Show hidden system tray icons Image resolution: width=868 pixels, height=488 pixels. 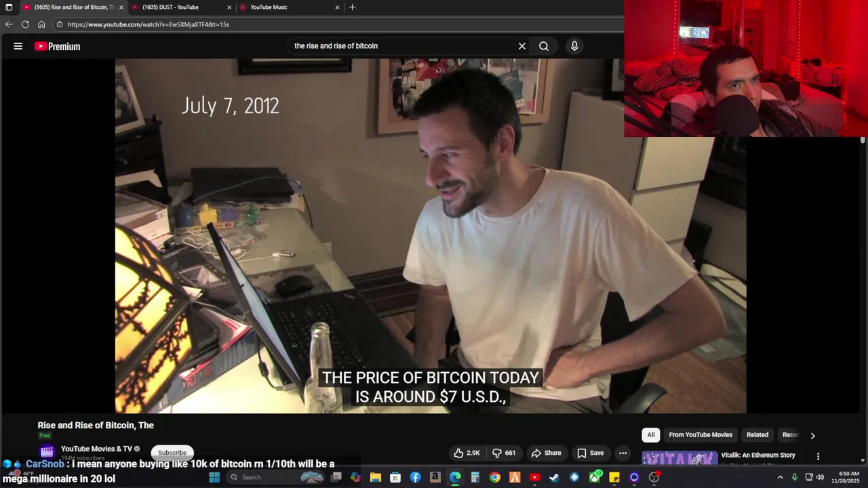780,477
